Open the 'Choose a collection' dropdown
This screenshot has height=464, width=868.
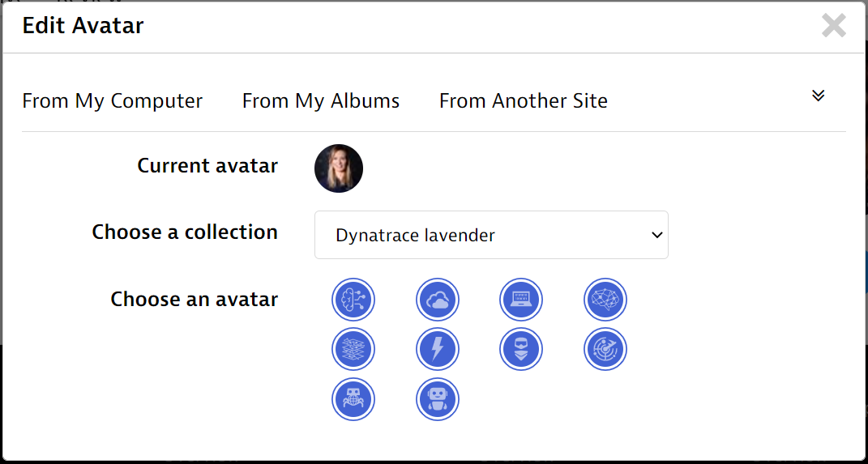[x=491, y=235]
